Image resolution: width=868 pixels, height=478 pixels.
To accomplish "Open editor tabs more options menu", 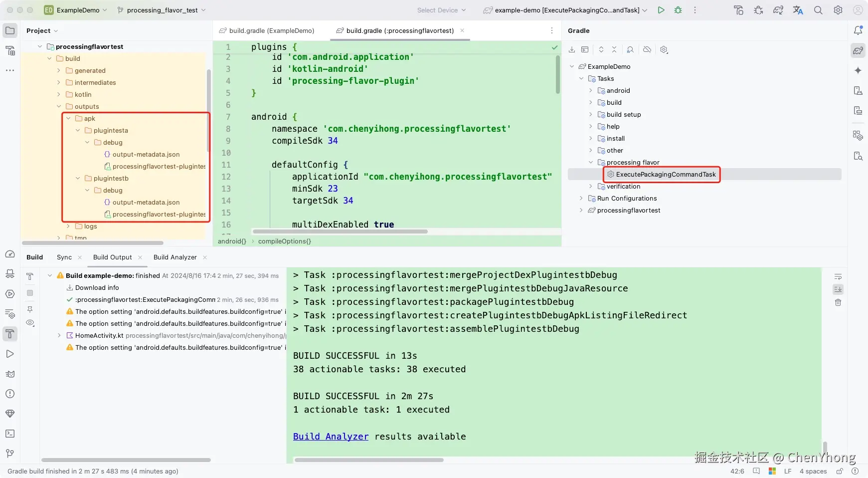I will tap(552, 30).
